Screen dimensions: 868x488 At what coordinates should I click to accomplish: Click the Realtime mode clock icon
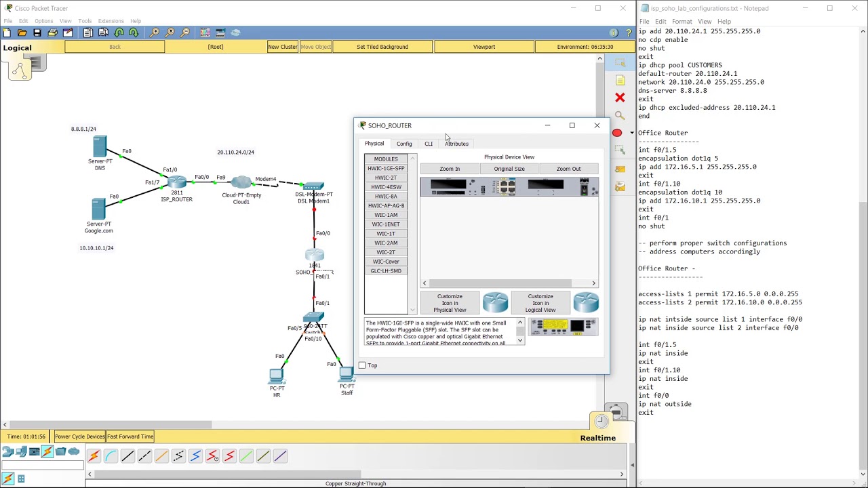tap(601, 422)
